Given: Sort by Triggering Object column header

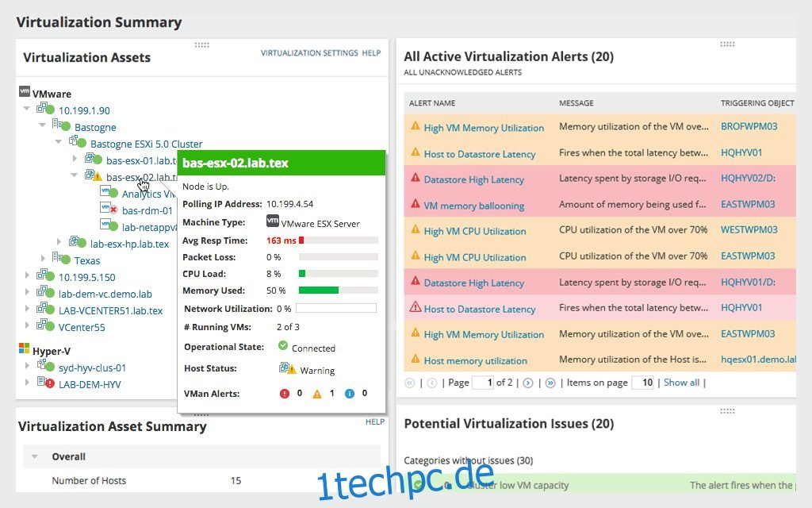Looking at the screenshot, I should pos(757,103).
